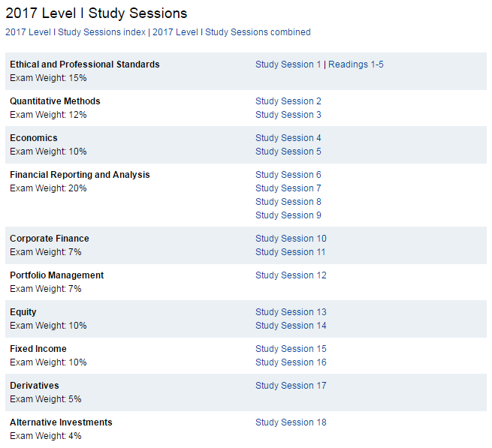Open Study Session 6 for Financial Reporting
The width and height of the screenshot is (492, 448).
click(x=288, y=175)
